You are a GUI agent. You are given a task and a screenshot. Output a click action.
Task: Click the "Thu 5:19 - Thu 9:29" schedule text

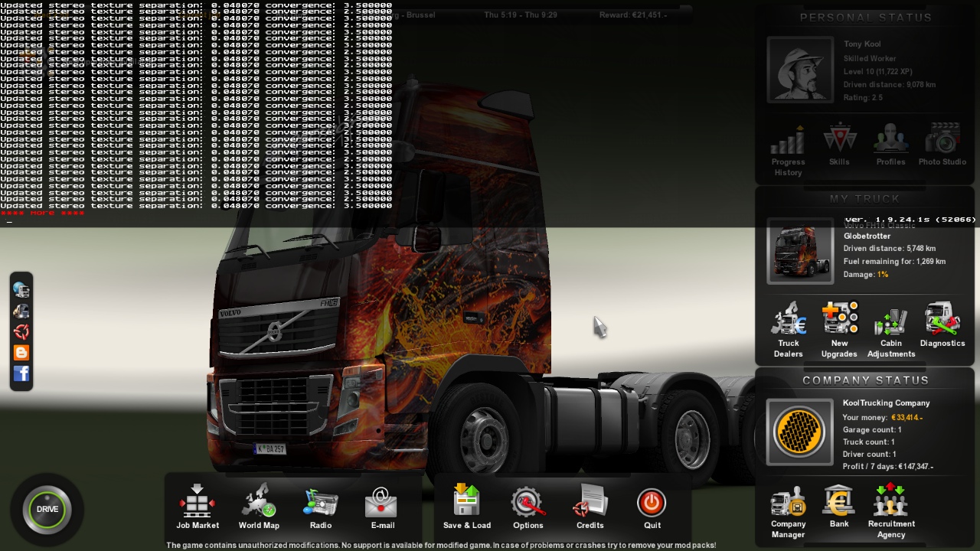coord(521,15)
